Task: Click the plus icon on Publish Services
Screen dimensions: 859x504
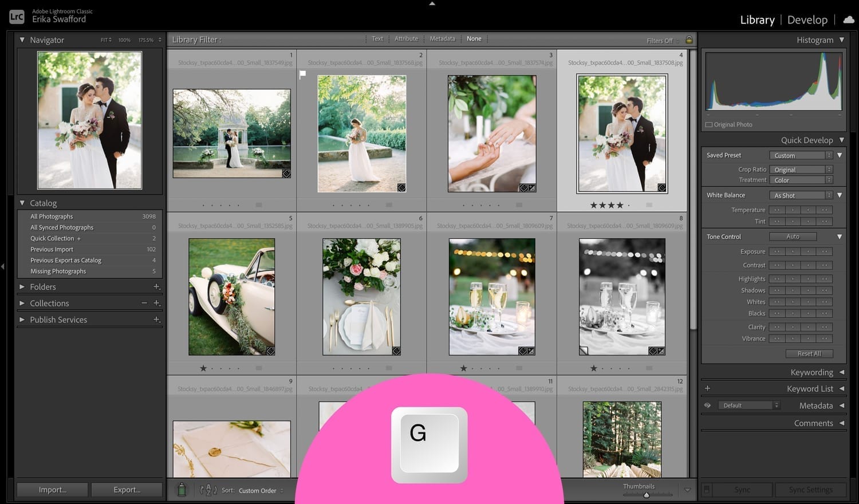Action: click(x=156, y=320)
